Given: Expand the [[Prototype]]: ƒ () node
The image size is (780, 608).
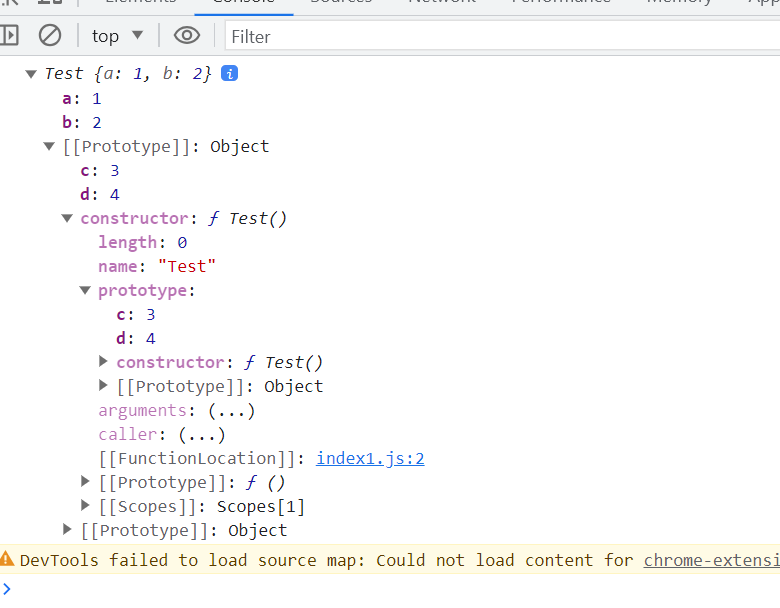Looking at the screenshot, I should [85, 482].
